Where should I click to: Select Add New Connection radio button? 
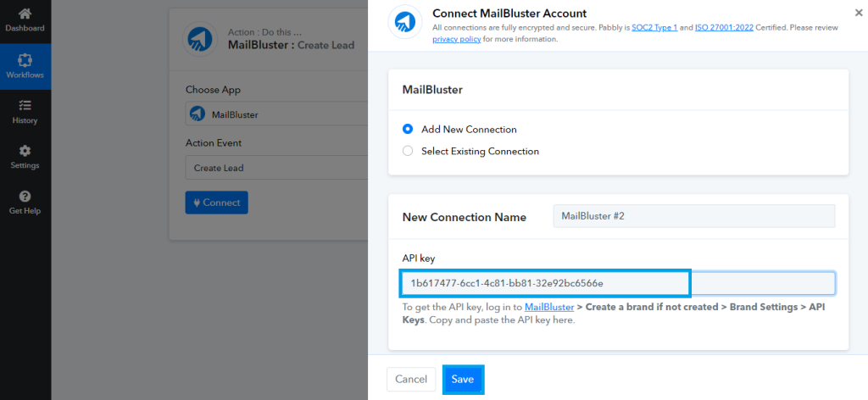coord(408,130)
